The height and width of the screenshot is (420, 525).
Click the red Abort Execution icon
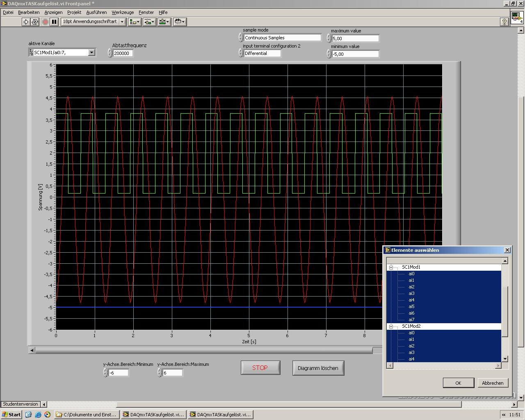[x=45, y=22]
